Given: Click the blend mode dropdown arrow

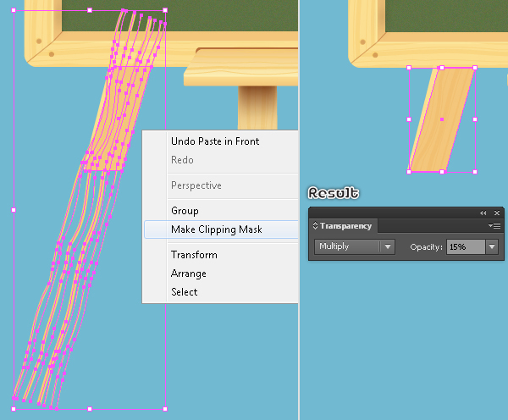Looking at the screenshot, I should (x=388, y=247).
